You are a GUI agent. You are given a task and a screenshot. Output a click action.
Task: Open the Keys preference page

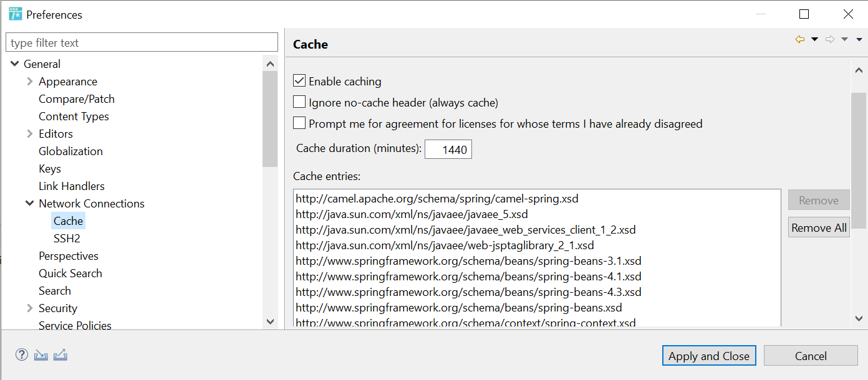[x=50, y=169]
